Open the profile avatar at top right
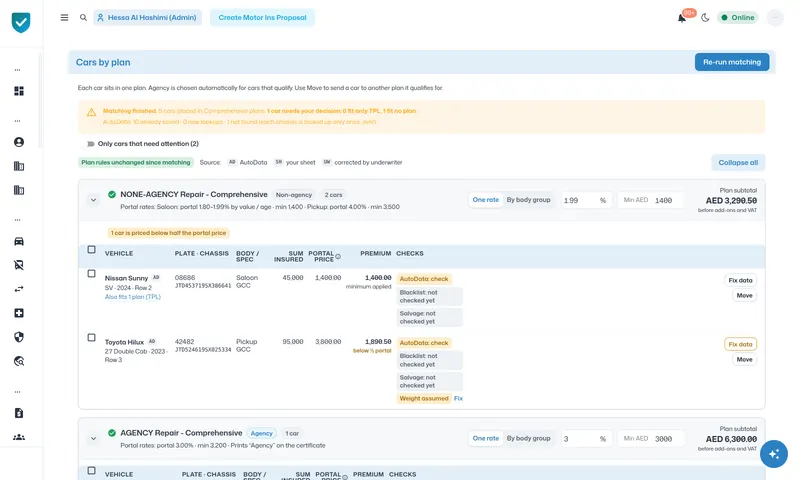 point(774,18)
